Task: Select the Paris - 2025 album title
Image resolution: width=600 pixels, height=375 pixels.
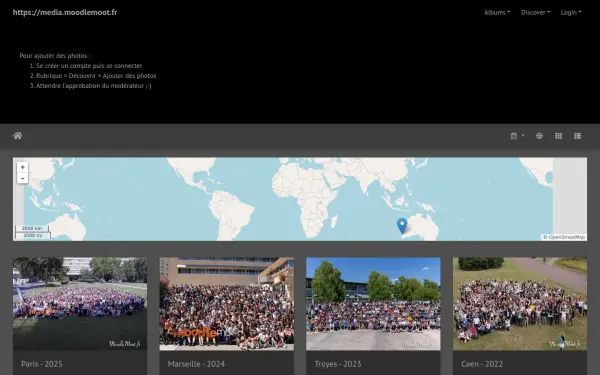Action: click(x=42, y=364)
